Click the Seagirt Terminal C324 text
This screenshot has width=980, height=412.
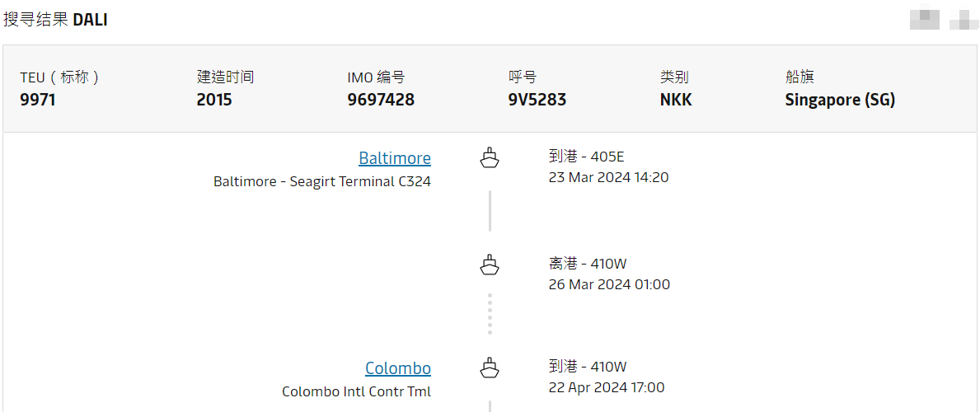321,181
